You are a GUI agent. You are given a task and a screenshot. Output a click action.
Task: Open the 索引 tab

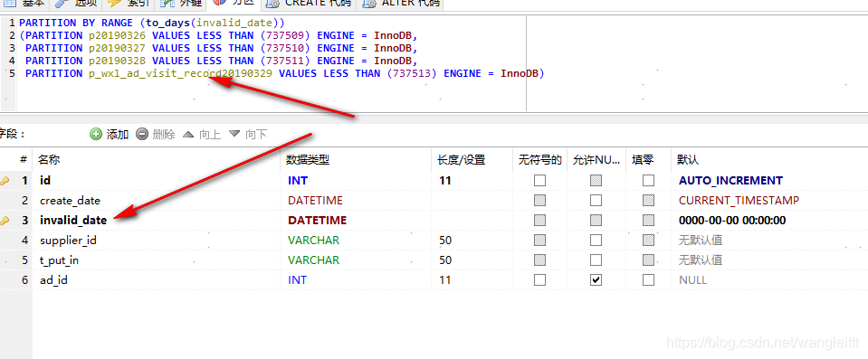[129, 4]
